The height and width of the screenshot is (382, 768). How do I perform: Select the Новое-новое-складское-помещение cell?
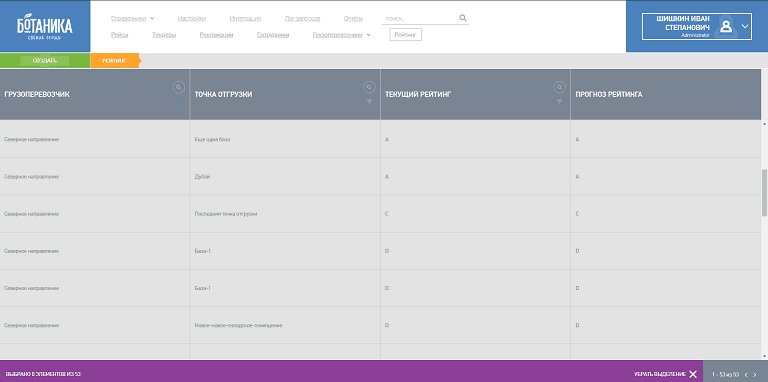(285, 325)
